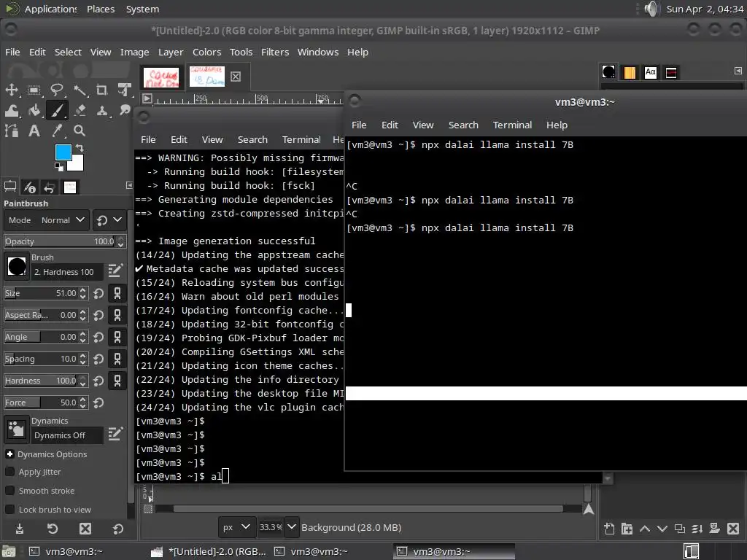747x560 pixels.
Task: Toggle link Angle to brush native
Action: click(117, 337)
